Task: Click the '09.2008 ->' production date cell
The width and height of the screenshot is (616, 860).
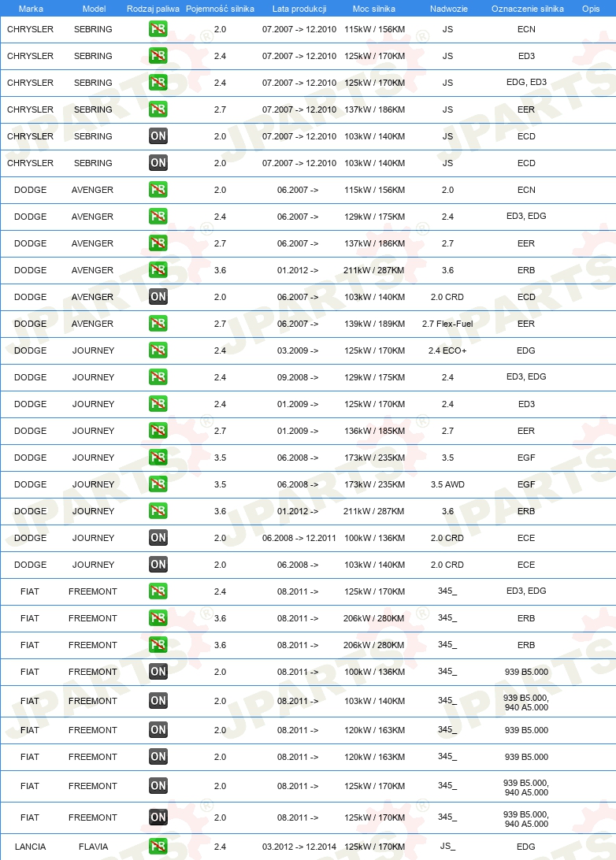Action: coord(298,377)
